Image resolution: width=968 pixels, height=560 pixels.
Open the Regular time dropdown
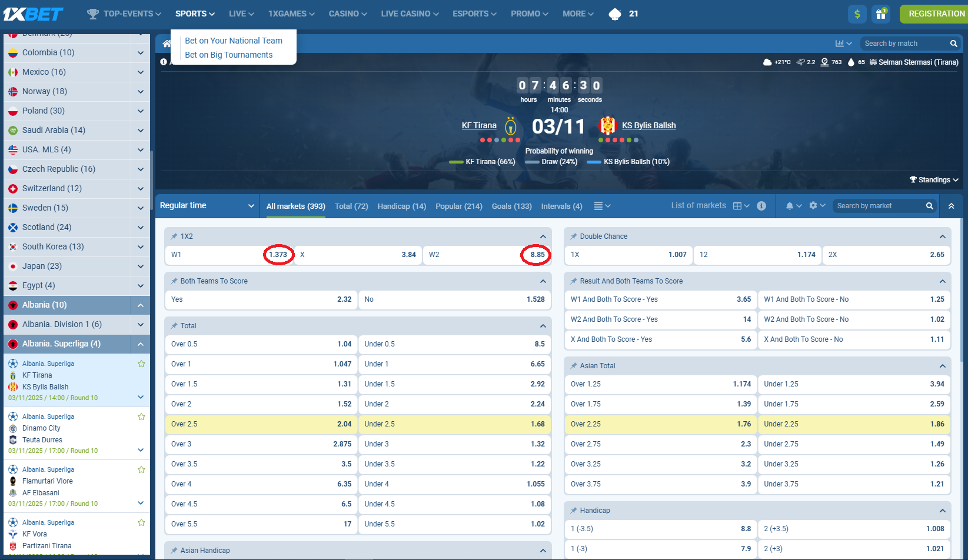click(207, 206)
